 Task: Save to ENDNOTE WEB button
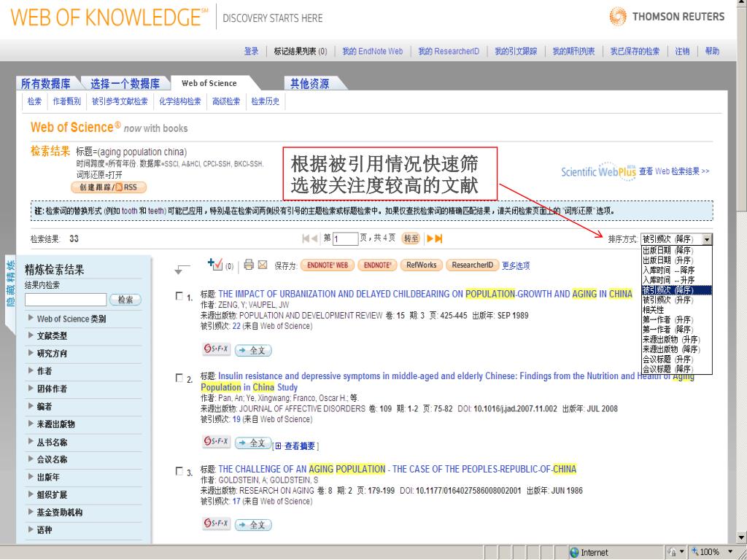click(328, 265)
